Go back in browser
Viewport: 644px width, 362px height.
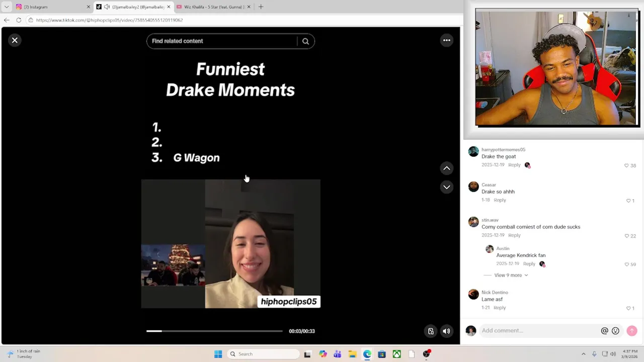coord(7,20)
